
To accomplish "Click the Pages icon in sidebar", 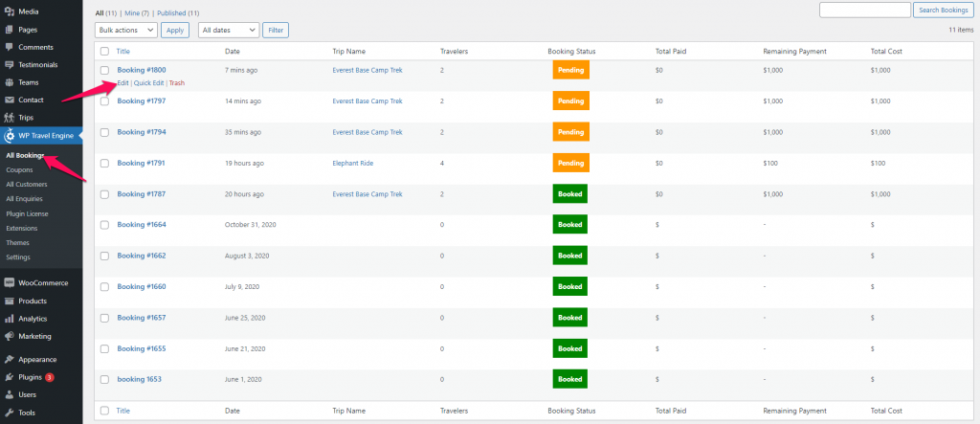I will 10,30.
